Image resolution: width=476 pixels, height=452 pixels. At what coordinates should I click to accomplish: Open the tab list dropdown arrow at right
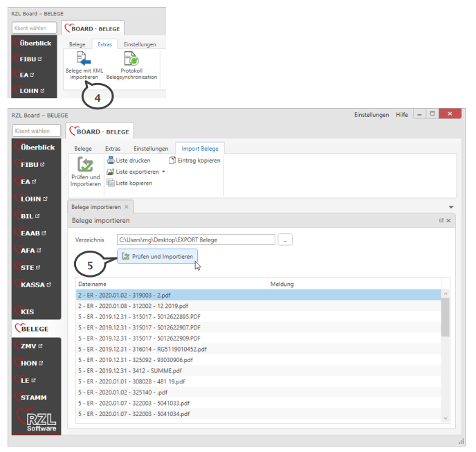[x=451, y=207]
